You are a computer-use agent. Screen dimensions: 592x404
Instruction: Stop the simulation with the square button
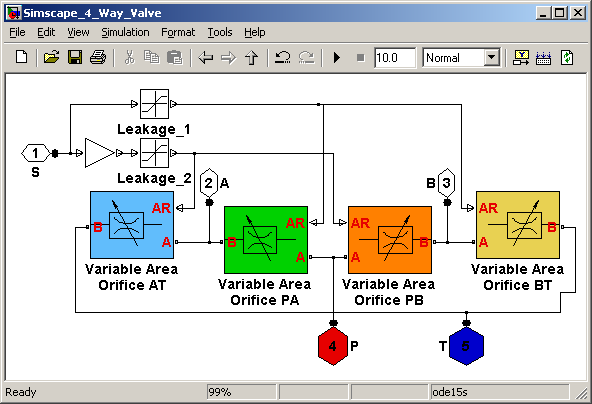[x=361, y=58]
